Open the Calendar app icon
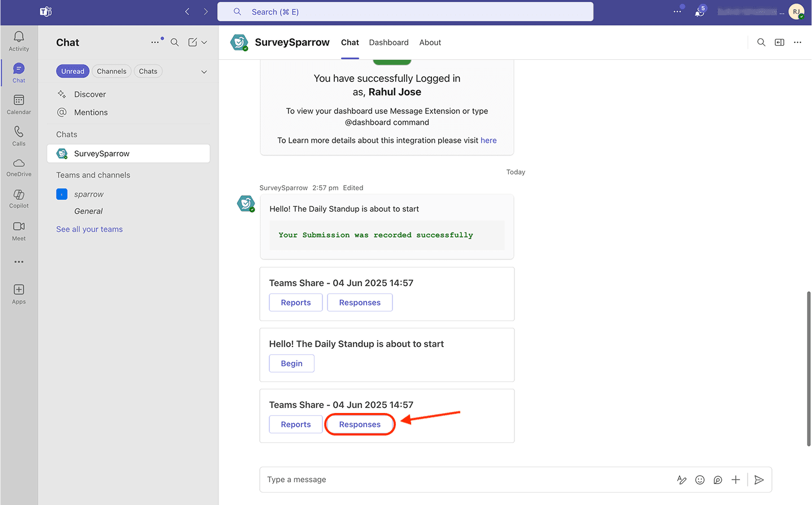This screenshot has width=812, height=505. point(19,104)
